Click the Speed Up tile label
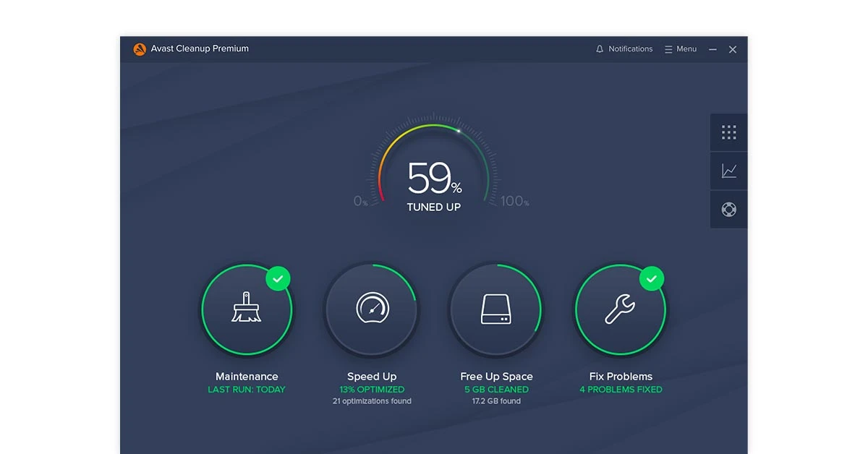This screenshot has height=454, width=868. click(372, 376)
